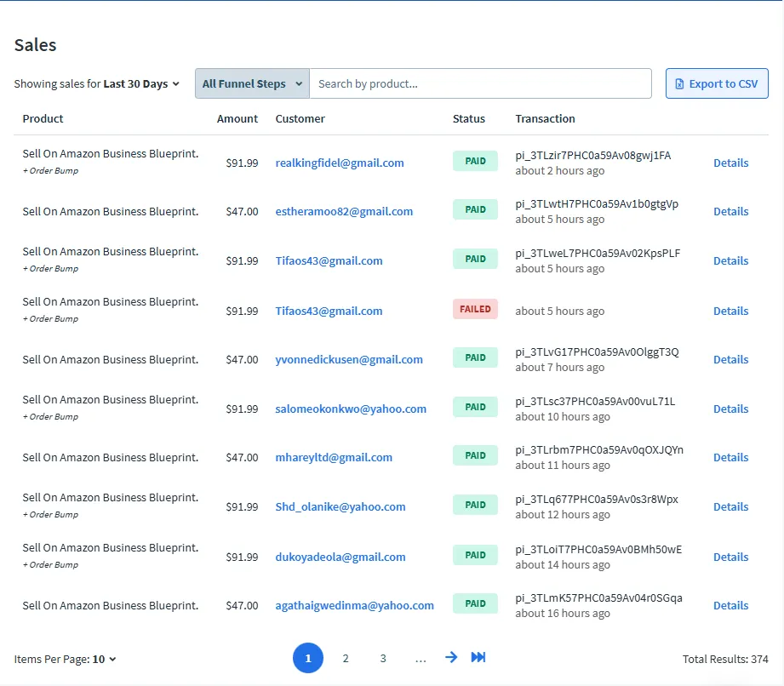Select transaction pi_3TLvG17PHC0a59Av0OlggT3Q

pos(597,352)
